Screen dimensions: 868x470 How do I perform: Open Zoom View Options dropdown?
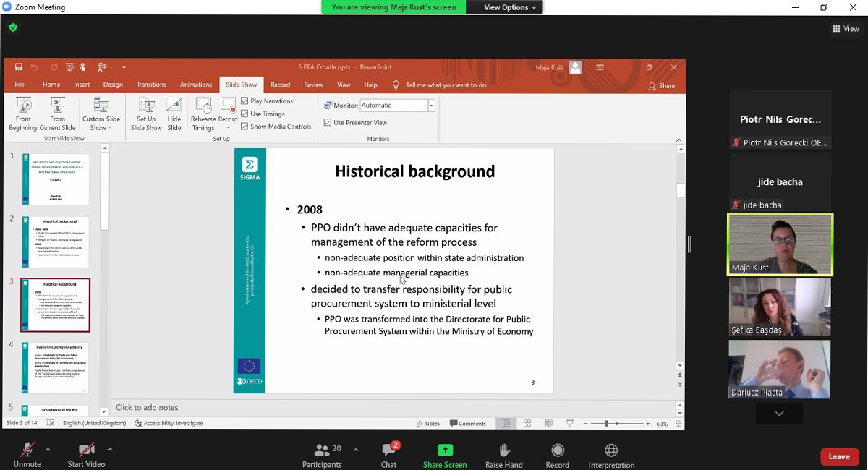pos(509,7)
